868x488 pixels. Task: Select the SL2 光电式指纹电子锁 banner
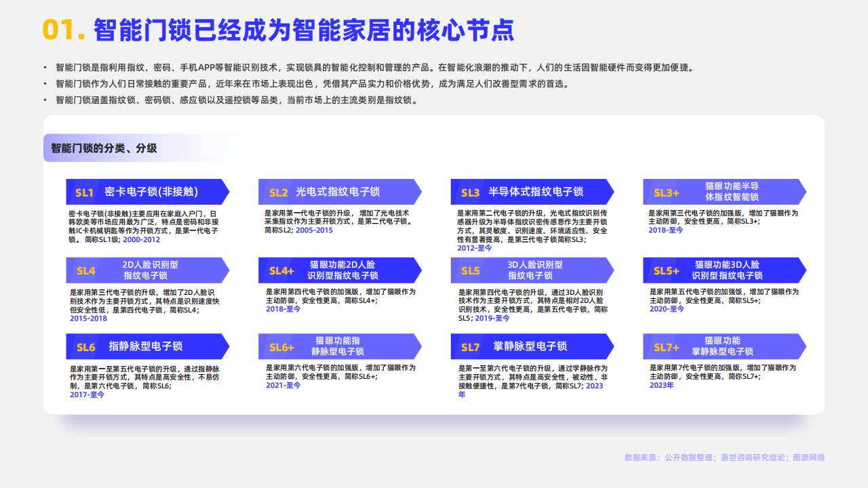339,192
